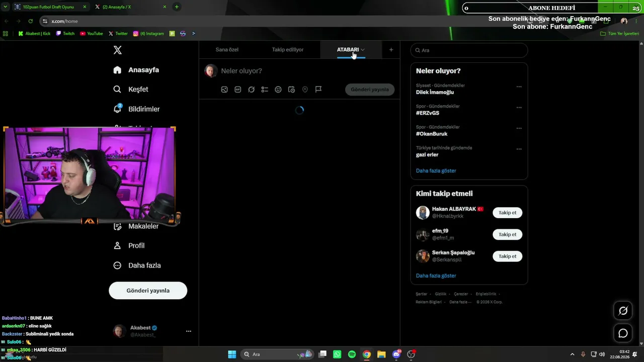Image resolution: width=644 pixels, height=362 pixels.
Task: Open more options for #OkanBuruk trend
Action: pyautogui.click(x=519, y=128)
